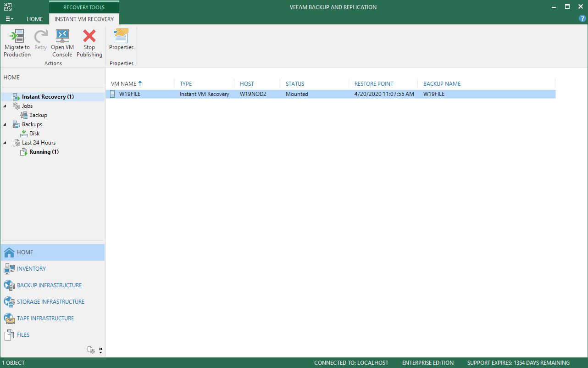This screenshot has width=588, height=368.
Task: Open the HOME view in navigation pane
Action: [x=53, y=252]
